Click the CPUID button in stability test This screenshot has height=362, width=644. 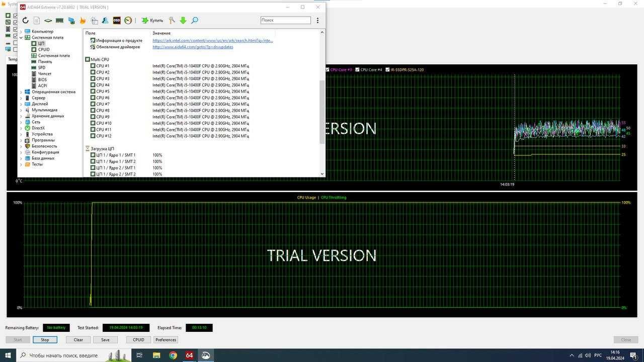(x=138, y=339)
